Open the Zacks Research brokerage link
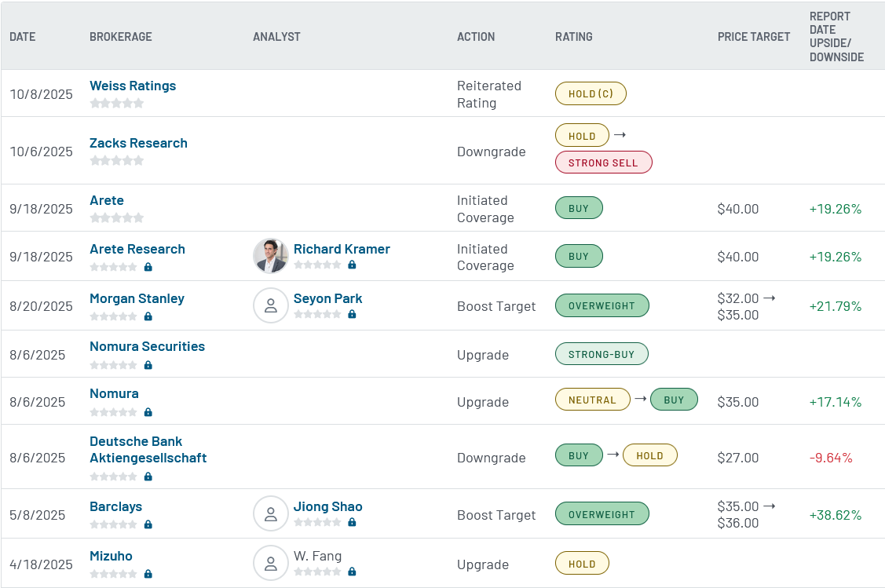This screenshot has width=885, height=588. pos(138,144)
